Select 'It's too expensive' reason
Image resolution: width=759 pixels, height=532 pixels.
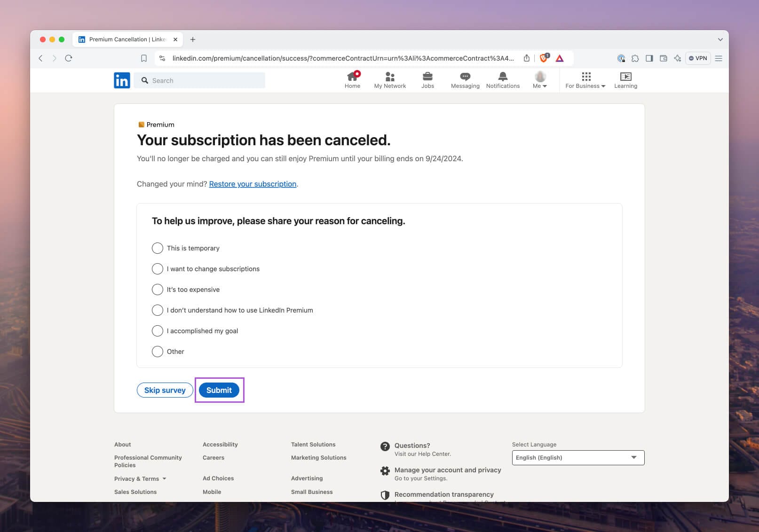(158, 289)
